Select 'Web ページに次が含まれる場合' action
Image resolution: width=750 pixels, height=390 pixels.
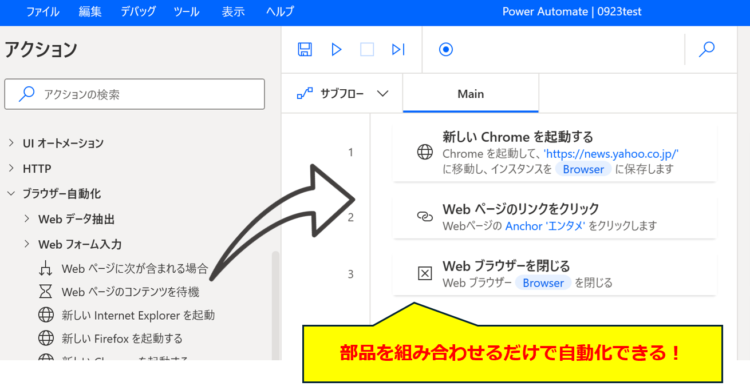point(135,268)
